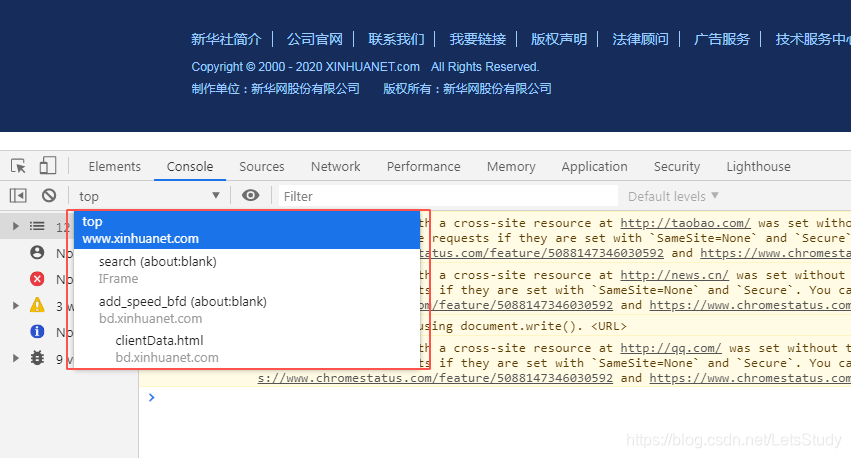This screenshot has width=851, height=458.
Task: Open the Default levels dropdown
Action: [673, 196]
